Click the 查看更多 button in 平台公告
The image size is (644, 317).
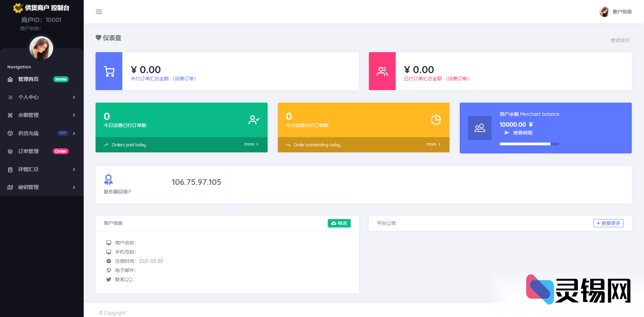click(608, 223)
